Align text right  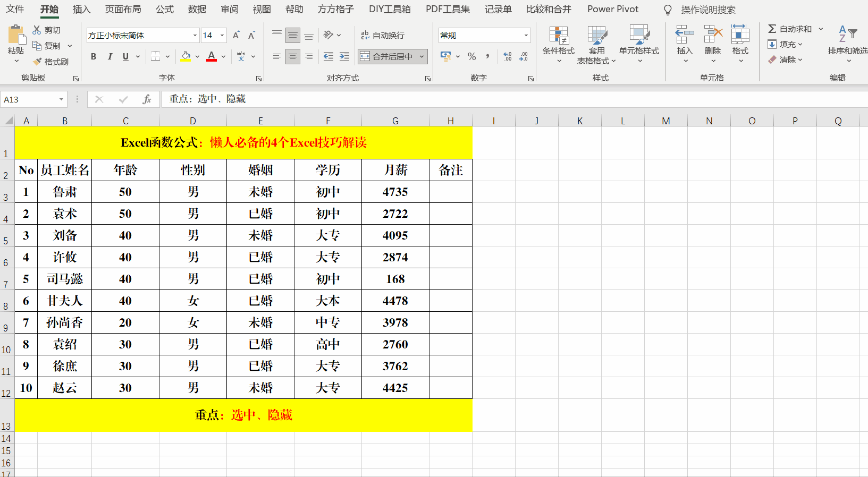[x=309, y=56]
